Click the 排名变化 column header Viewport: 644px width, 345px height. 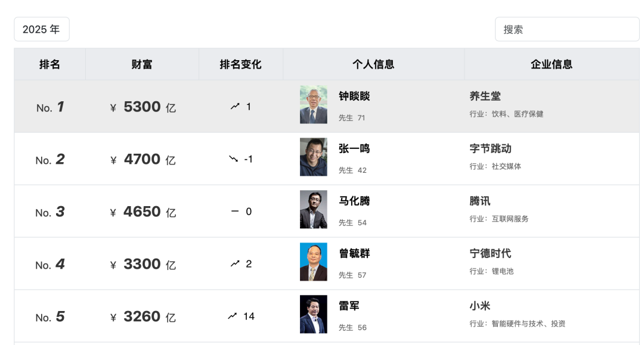click(x=240, y=64)
